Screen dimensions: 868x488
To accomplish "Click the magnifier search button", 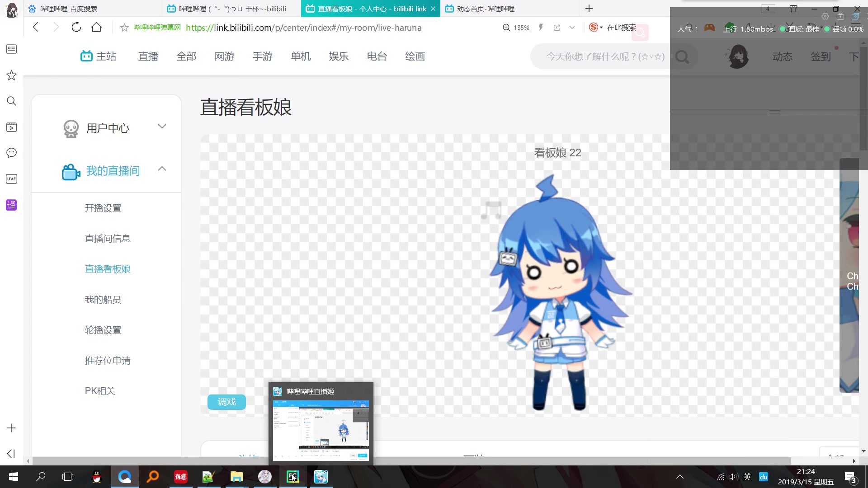I will coord(683,57).
